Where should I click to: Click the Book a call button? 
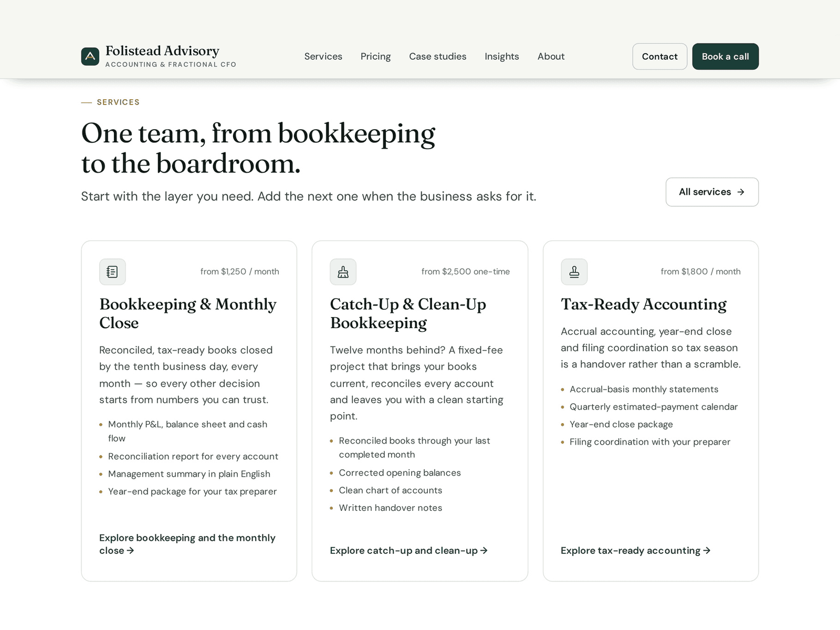click(726, 56)
